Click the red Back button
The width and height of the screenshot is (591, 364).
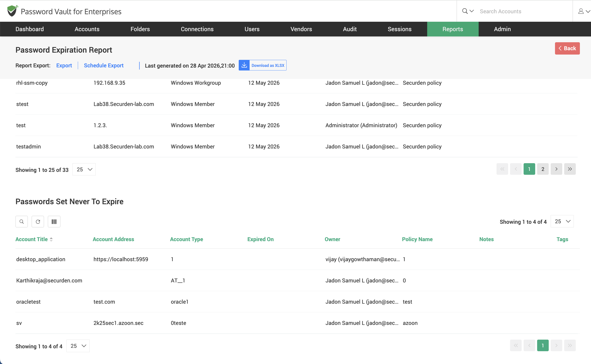click(567, 48)
